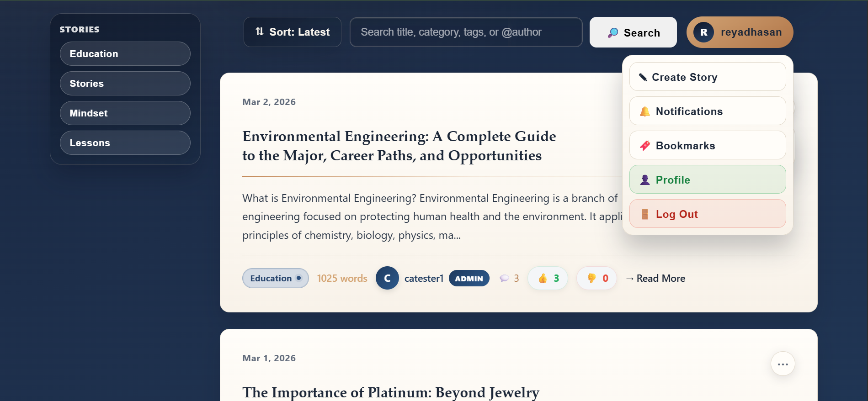
Task: Click the comments speech bubble icon
Action: (x=504, y=279)
